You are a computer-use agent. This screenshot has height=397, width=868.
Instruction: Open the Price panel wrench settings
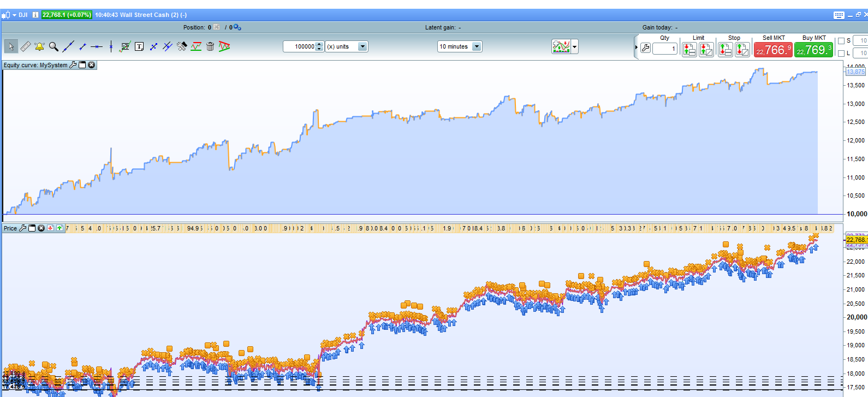pos(23,228)
